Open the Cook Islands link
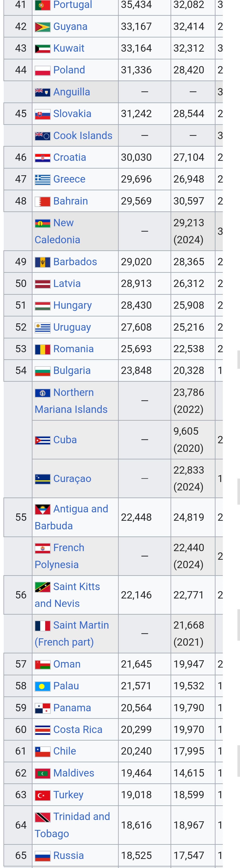 coord(83,135)
